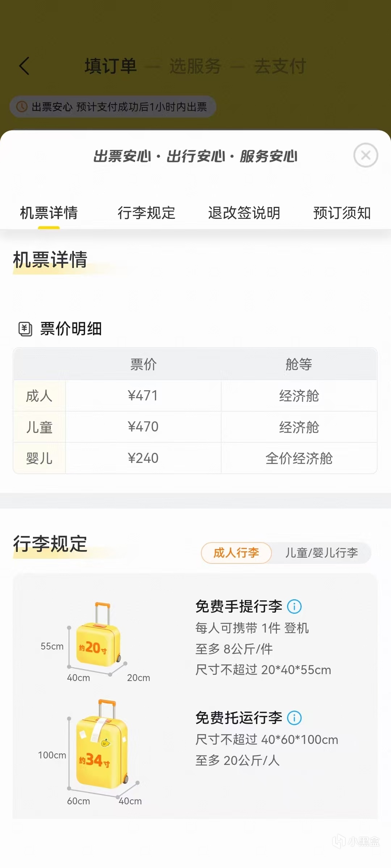Screen dimensions: 391x868
Task: Tap info icon beside 免费手提行李
Action: click(x=294, y=607)
